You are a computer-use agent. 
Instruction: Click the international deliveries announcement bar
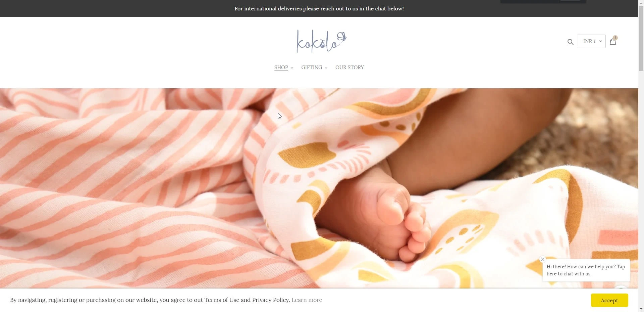point(319,8)
